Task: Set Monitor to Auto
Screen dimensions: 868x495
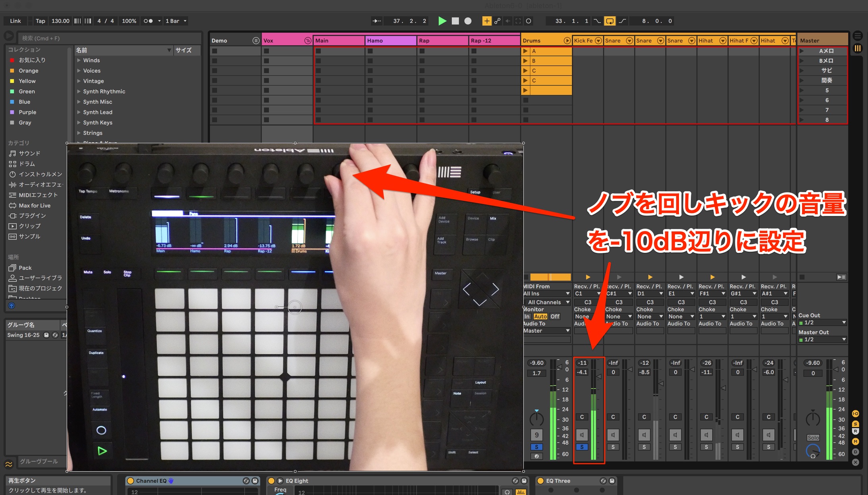Action: [x=540, y=316]
